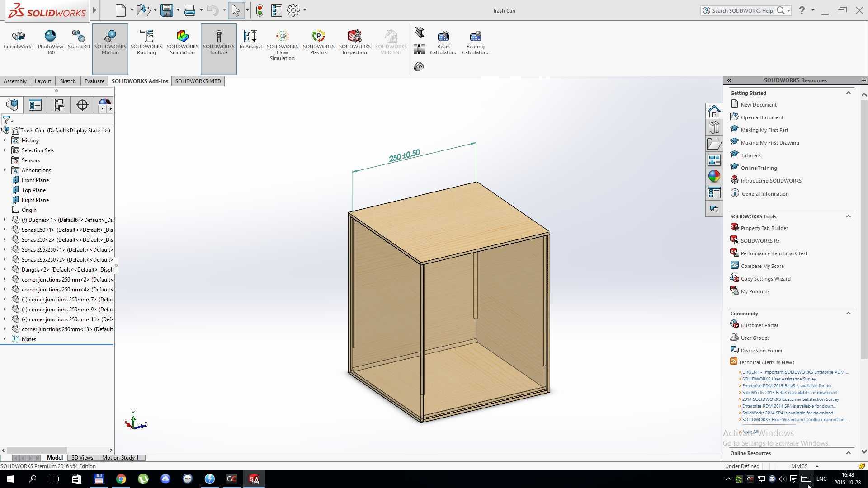Open the ScanTo3D add-in
This screenshot has width=868, height=488.
tap(79, 40)
